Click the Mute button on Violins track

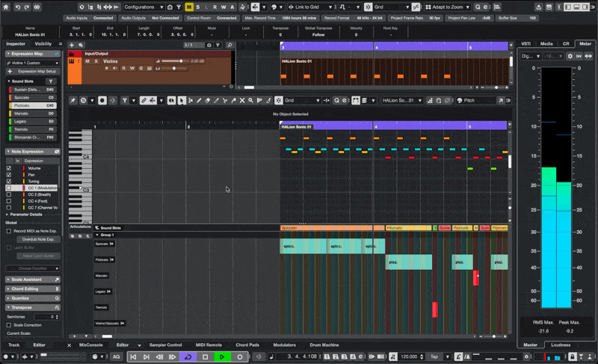(87, 61)
